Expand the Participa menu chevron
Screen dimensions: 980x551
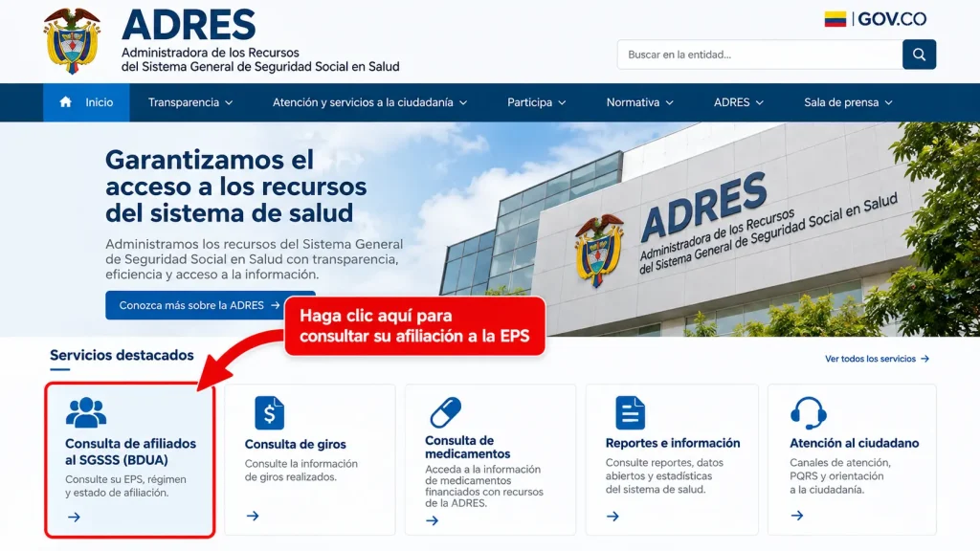click(x=562, y=102)
